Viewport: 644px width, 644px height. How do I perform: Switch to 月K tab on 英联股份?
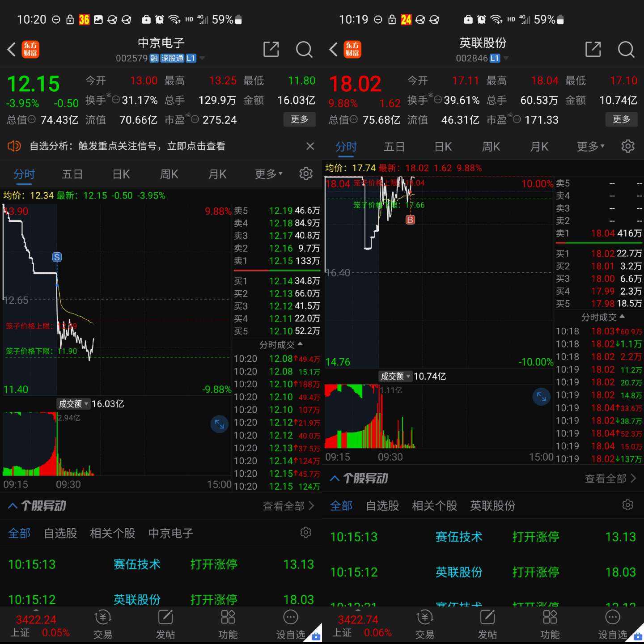[x=539, y=146]
